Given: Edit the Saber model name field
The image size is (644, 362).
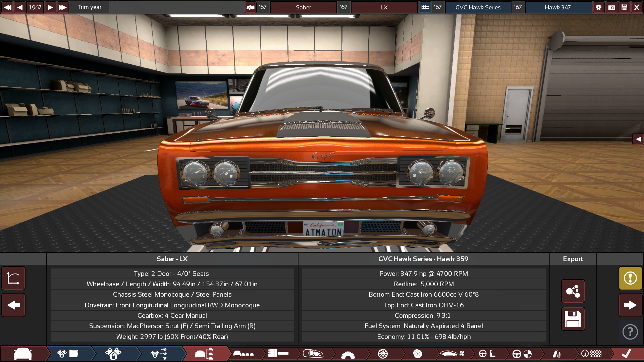Looking at the screenshot, I should (x=303, y=7).
